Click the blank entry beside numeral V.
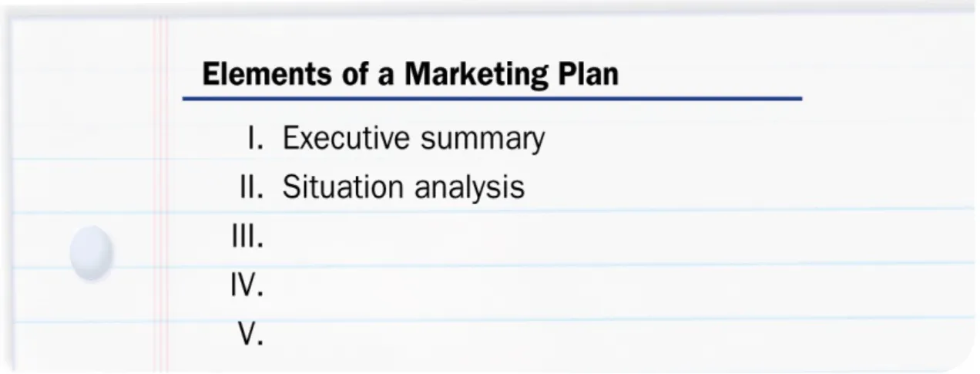The height and width of the screenshot is (374, 980). [539, 335]
